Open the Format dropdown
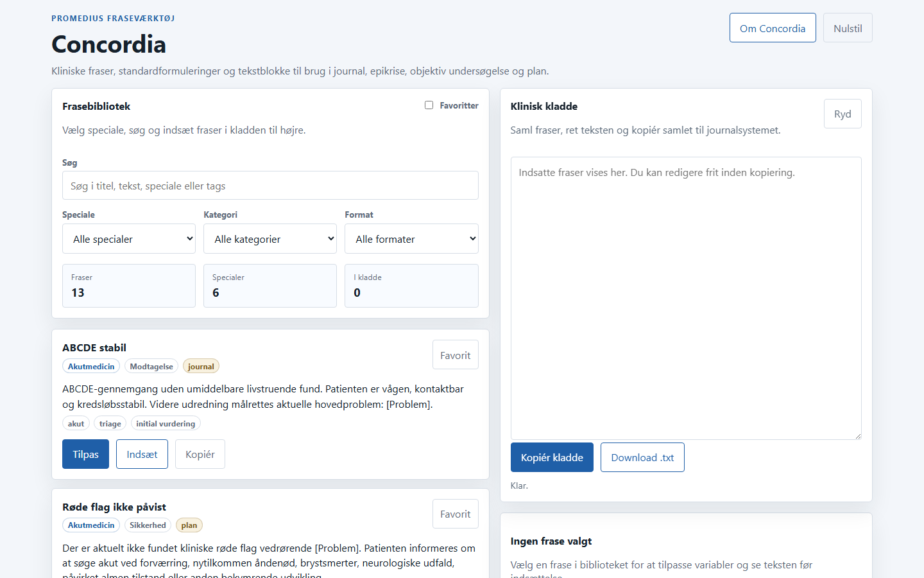924x578 pixels. [x=411, y=239]
